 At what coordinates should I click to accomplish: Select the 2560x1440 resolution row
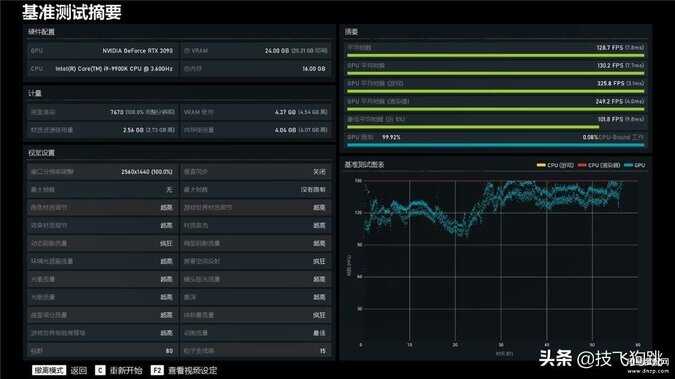pyautogui.click(x=102, y=172)
